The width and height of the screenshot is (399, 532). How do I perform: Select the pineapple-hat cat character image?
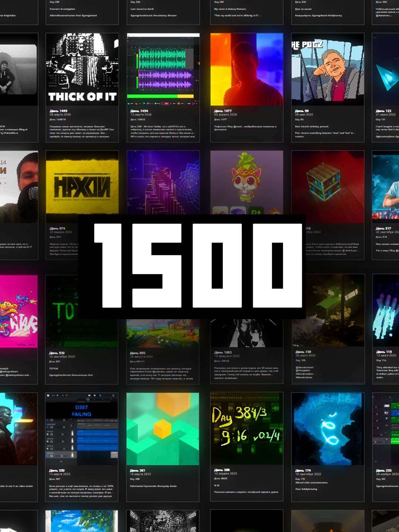(x=247, y=182)
